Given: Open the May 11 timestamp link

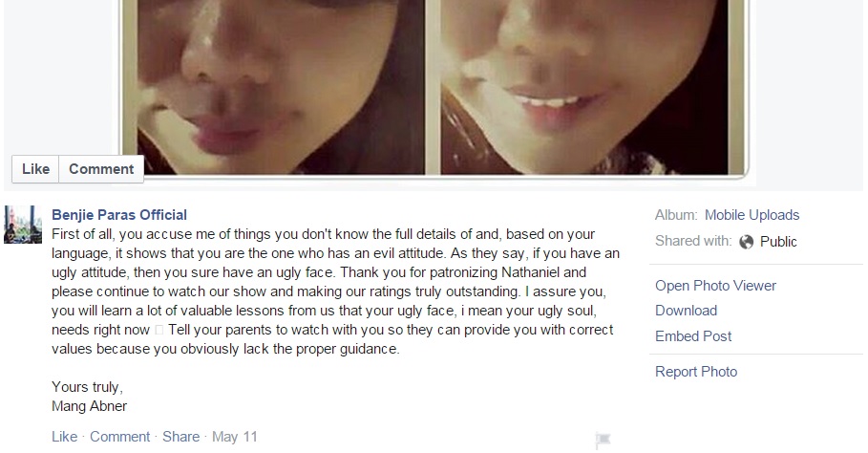Looking at the screenshot, I should [235, 437].
